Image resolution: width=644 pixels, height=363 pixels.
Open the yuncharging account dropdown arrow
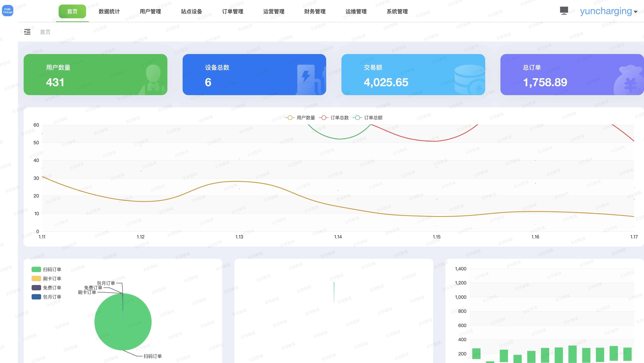click(x=635, y=12)
